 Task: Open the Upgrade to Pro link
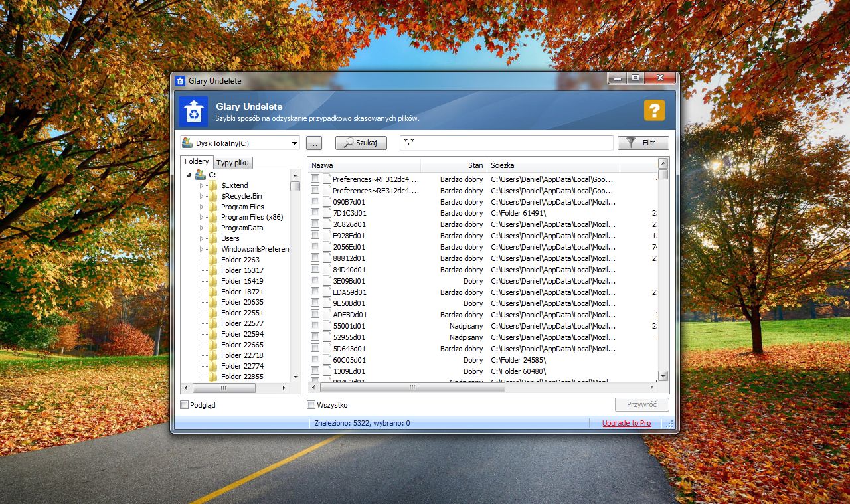point(626,423)
